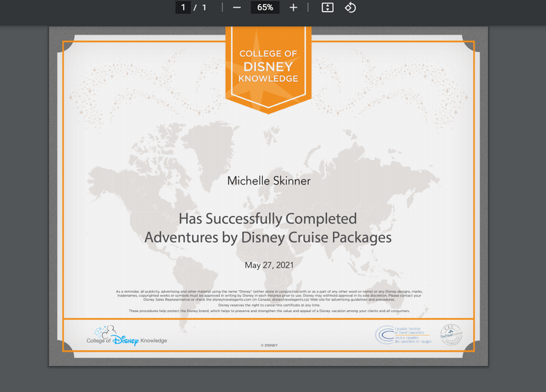Viewport: 546px width, 392px height.
Task: Click the fit to page icon
Action: click(x=327, y=8)
